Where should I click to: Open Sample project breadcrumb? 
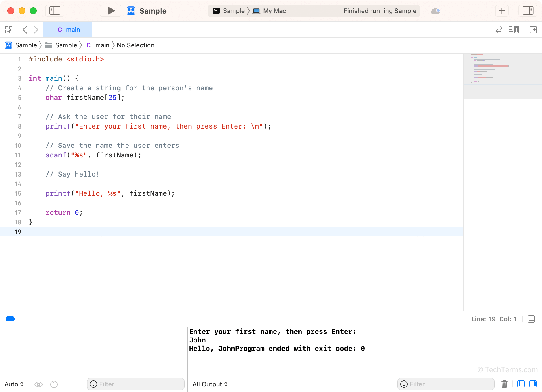tap(26, 45)
